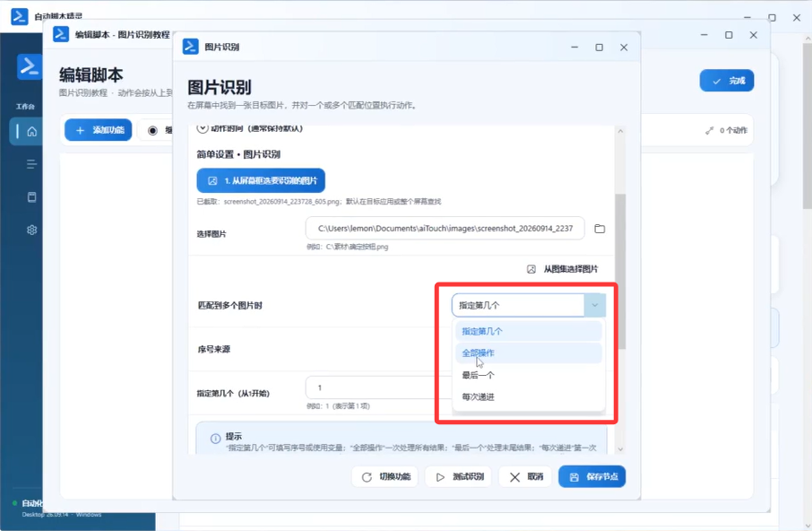Click the 完成 button in the editor window
This screenshot has width=812, height=531.
point(727,81)
